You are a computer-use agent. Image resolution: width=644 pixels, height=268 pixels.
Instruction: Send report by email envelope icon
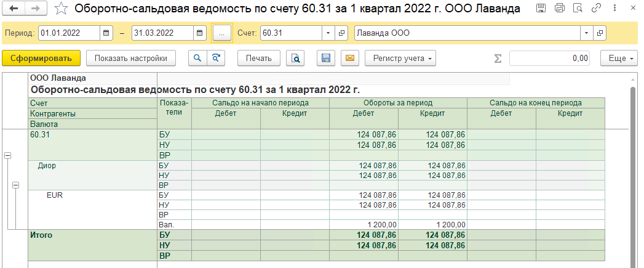pos(349,59)
